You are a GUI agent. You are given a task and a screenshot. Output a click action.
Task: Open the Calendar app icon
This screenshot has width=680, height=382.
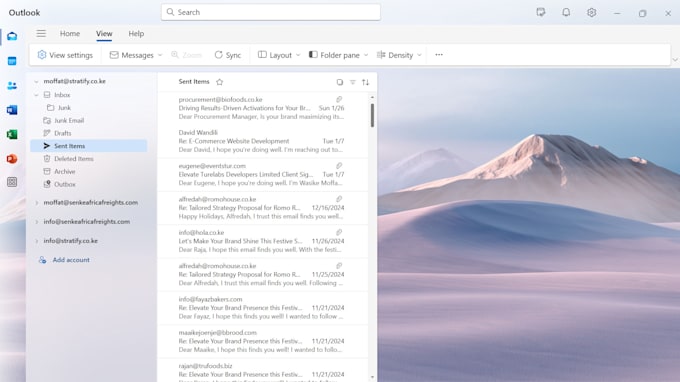[12, 61]
